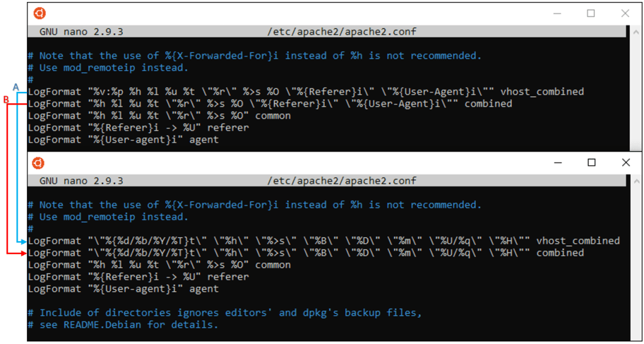Click the "referer" LogFormat line in the bottom terminal

138,277
